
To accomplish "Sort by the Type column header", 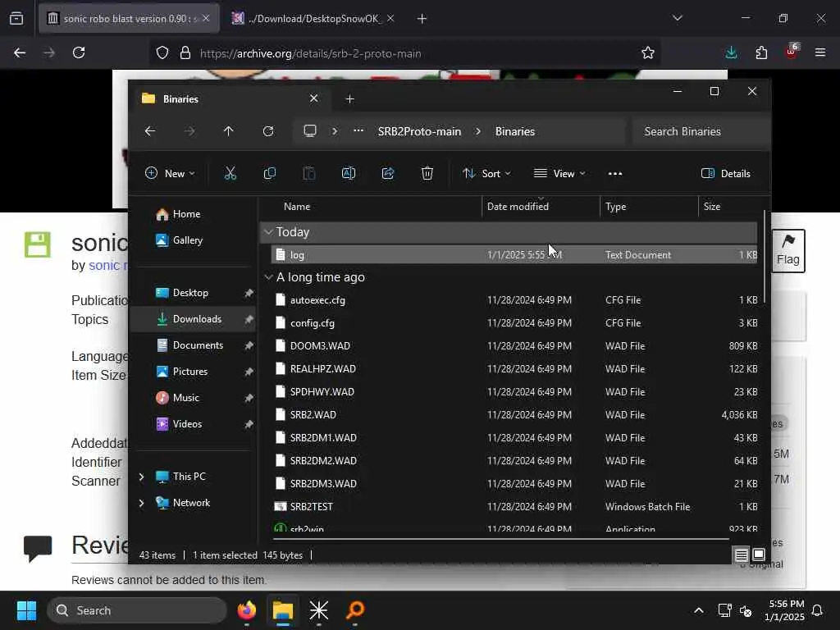I will click(x=650, y=206).
